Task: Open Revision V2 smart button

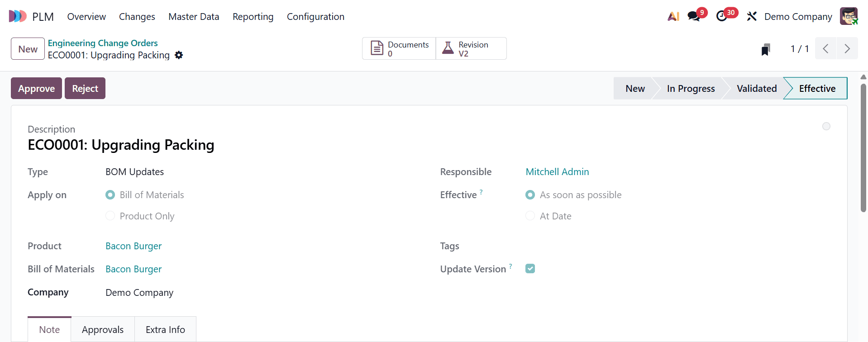Action: (x=471, y=48)
